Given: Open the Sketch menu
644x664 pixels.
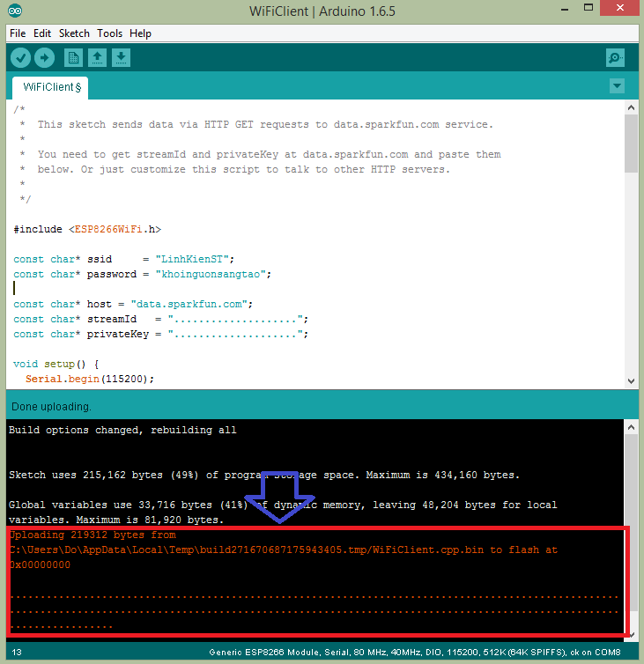Looking at the screenshot, I should [74, 33].
